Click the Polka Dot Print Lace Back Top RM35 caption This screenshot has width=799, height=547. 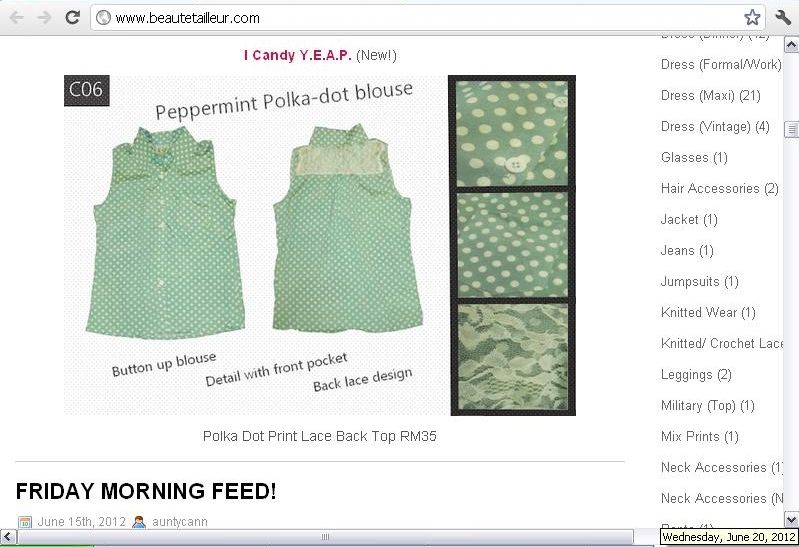[319, 436]
